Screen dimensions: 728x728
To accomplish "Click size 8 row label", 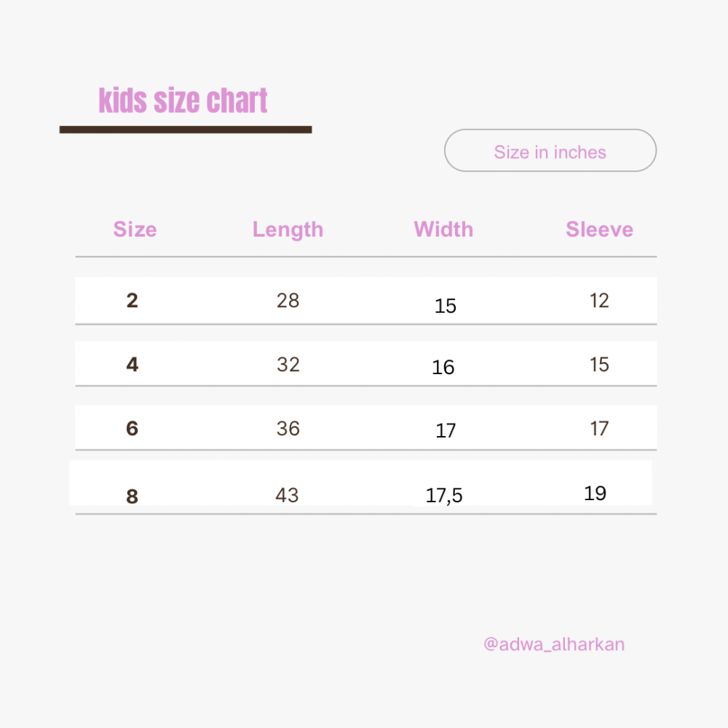I will click(132, 496).
